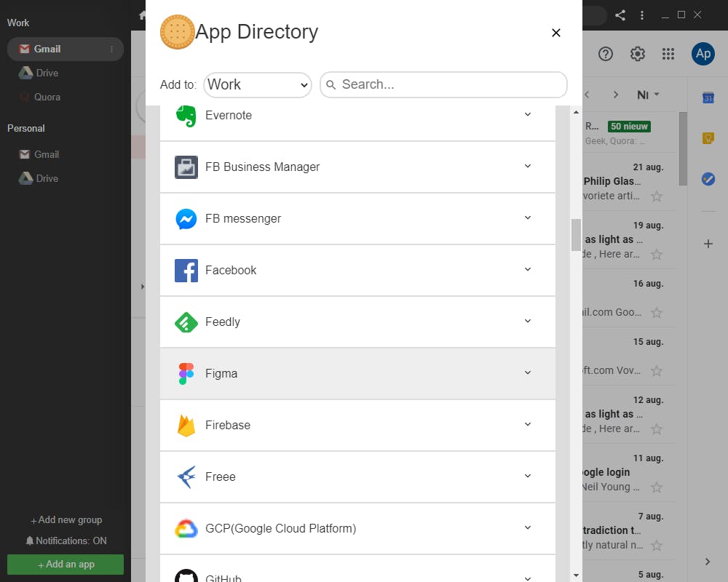Click the Feedly logo icon
Image resolution: width=728 pixels, height=582 pixels.
point(186,322)
